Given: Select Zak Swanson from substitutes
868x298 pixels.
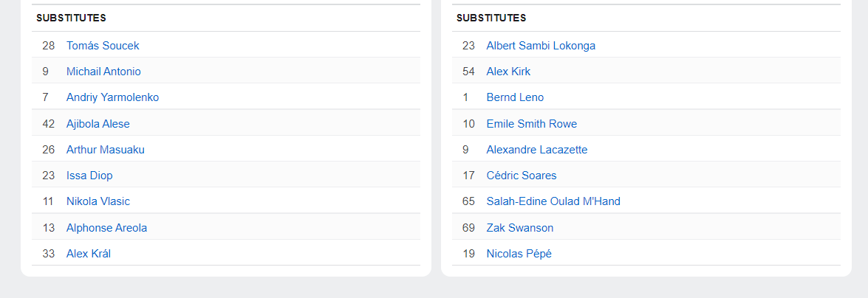Looking at the screenshot, I should click(x=520, y=228).
